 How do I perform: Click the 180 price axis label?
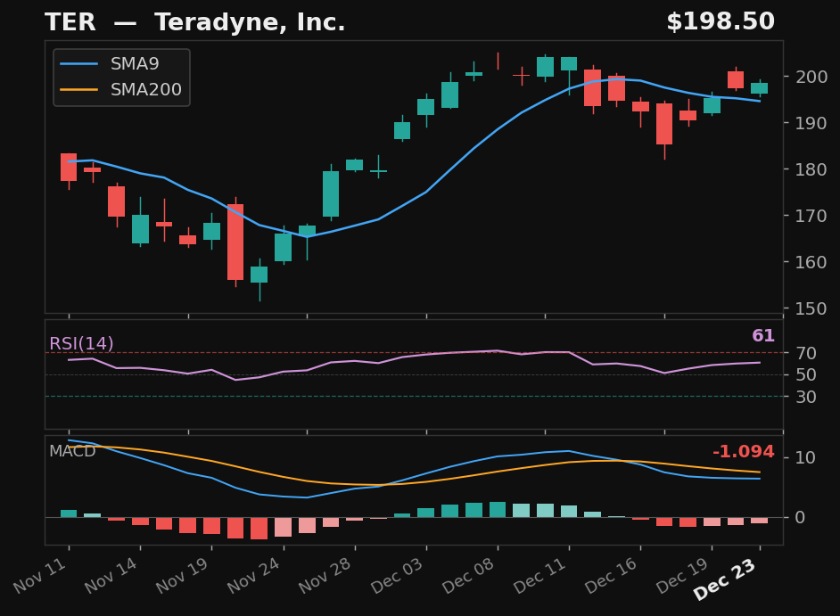811,169
